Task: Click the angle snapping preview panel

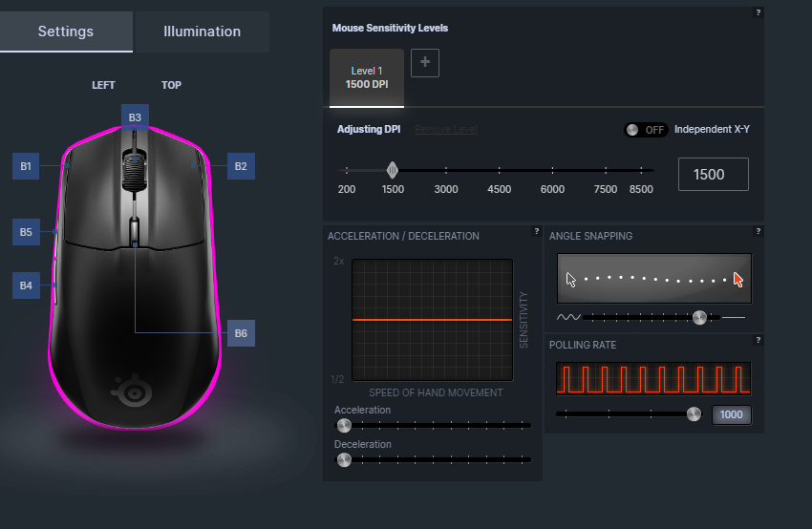Action: (654, 279)
